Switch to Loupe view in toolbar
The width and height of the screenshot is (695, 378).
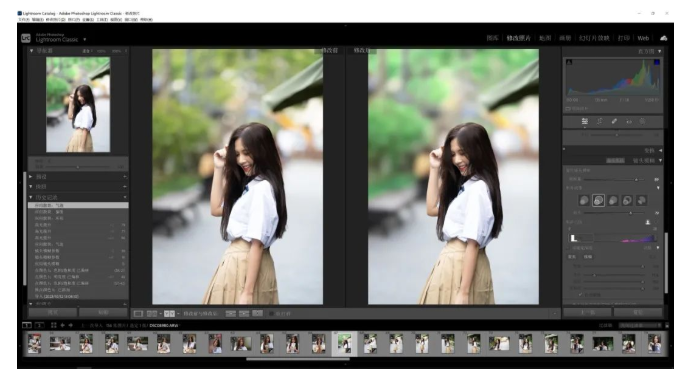click(138, 314)
